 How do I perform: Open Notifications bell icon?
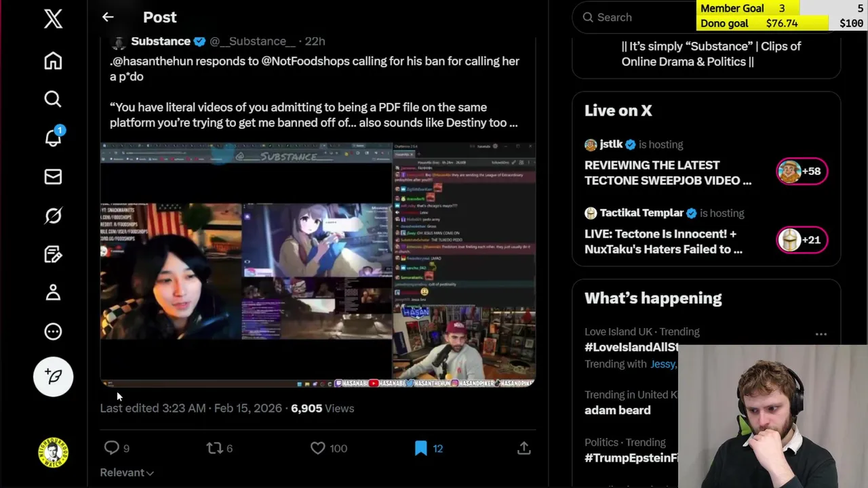(53, 138)
